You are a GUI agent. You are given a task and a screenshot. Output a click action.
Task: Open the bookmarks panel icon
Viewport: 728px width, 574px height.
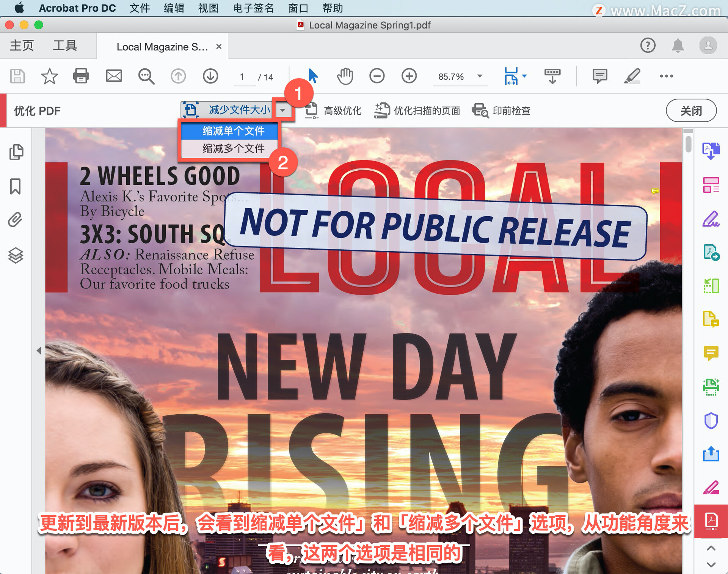click(16, 186)
